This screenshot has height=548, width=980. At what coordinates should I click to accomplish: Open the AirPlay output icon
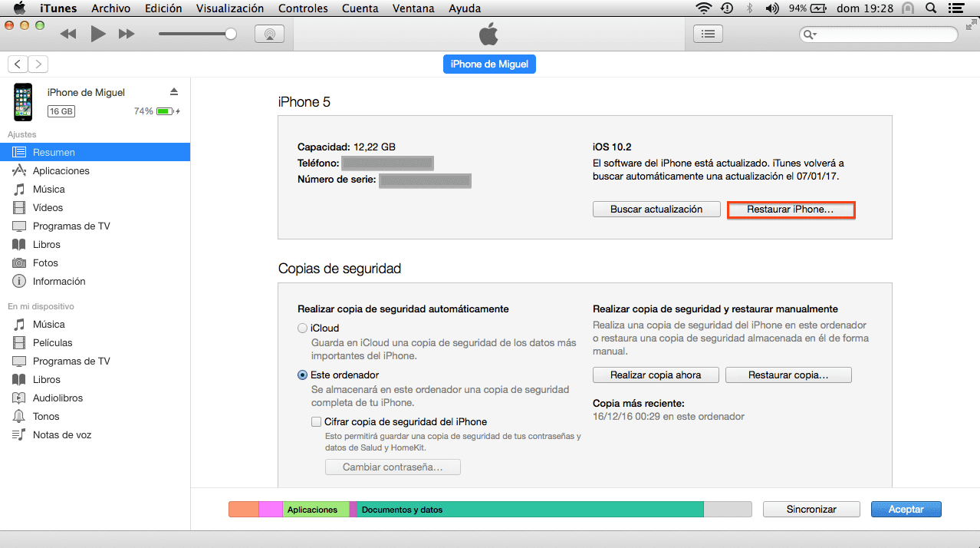point(269,34)
